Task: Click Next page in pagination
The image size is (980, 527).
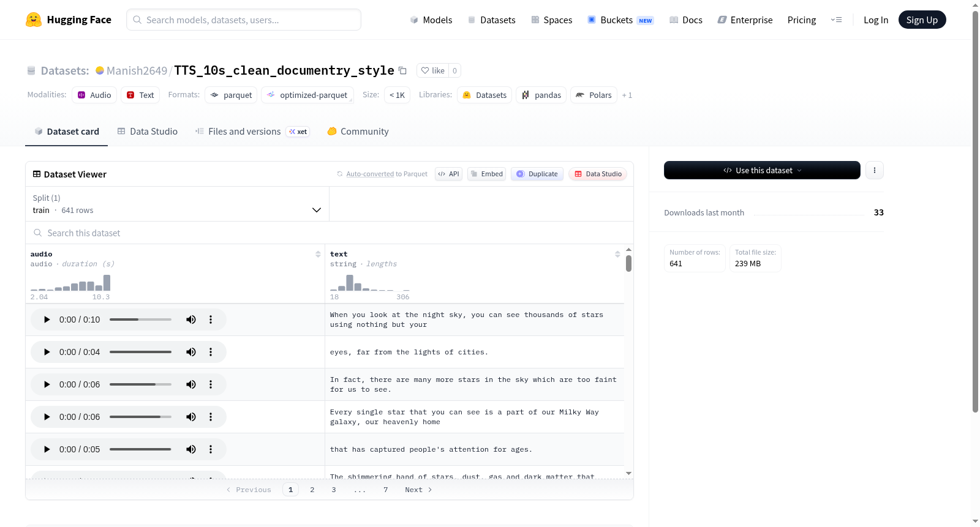Action: (x=418, y=490)
